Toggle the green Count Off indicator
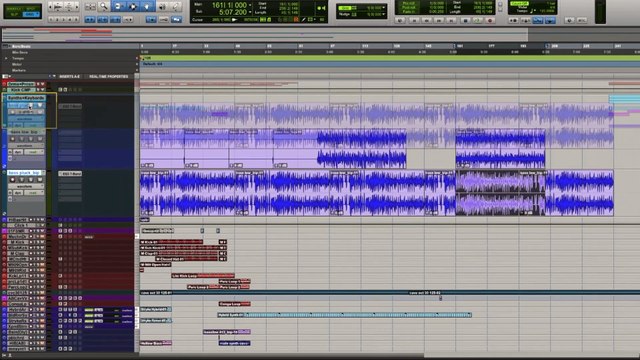The height and width of the screenshot is (360, 640). click(519, 4)
